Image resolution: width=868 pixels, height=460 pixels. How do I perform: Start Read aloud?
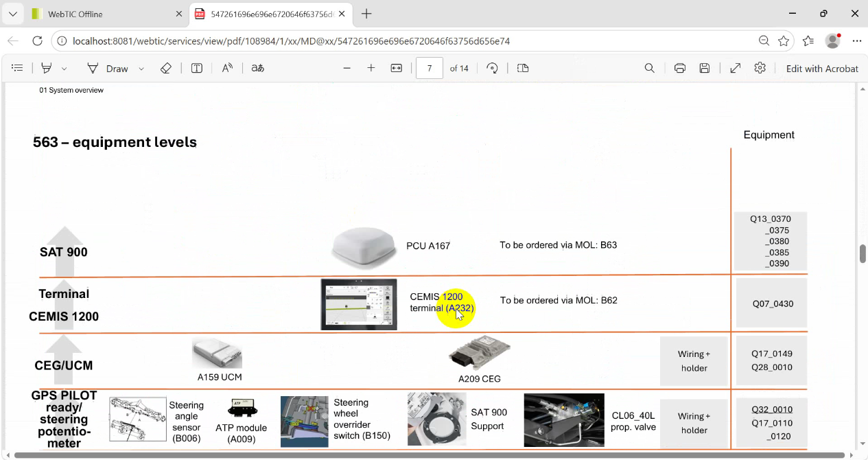pyautogui.click(x=227, y=68)
